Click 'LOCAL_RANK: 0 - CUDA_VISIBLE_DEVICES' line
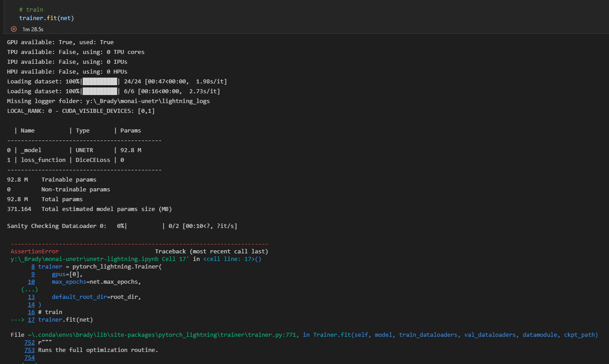The width and height of the screenshot is (609, 364). (x=81, y=111)
